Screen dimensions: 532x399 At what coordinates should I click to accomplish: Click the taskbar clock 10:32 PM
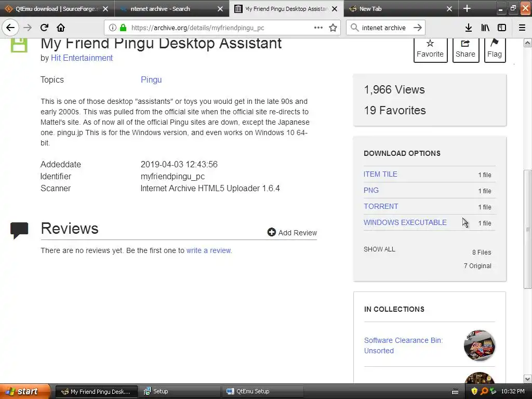tap(513, 392)
